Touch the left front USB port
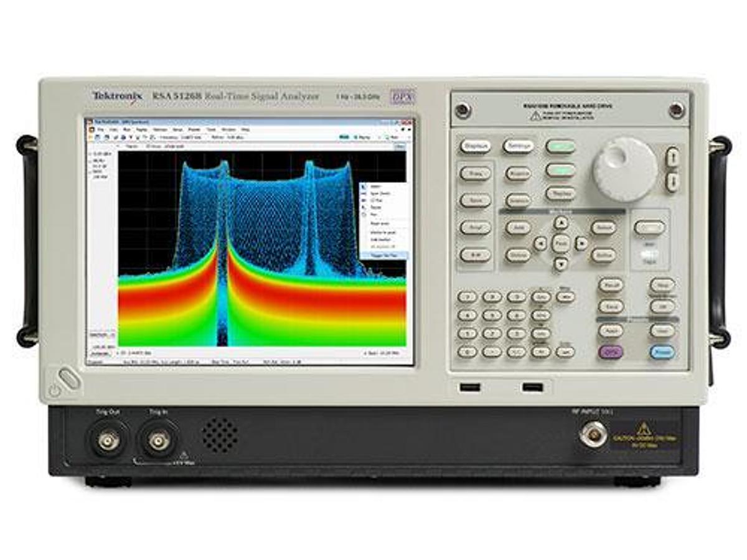 pos(469,388)
